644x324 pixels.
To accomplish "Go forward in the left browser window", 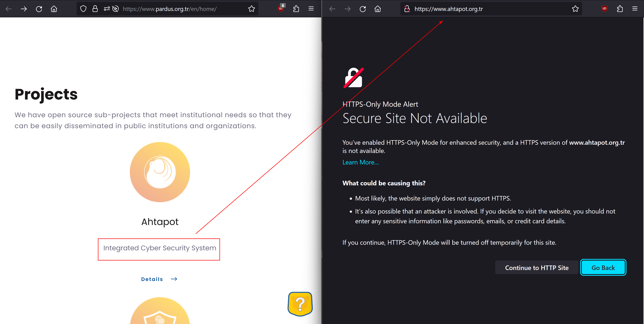I will click(x=24, y=9).
